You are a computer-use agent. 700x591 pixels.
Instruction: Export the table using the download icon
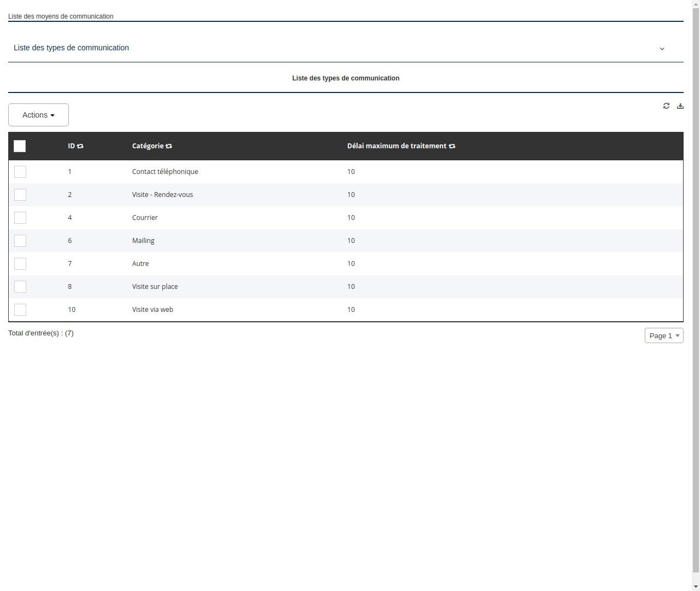click(680, 106)
